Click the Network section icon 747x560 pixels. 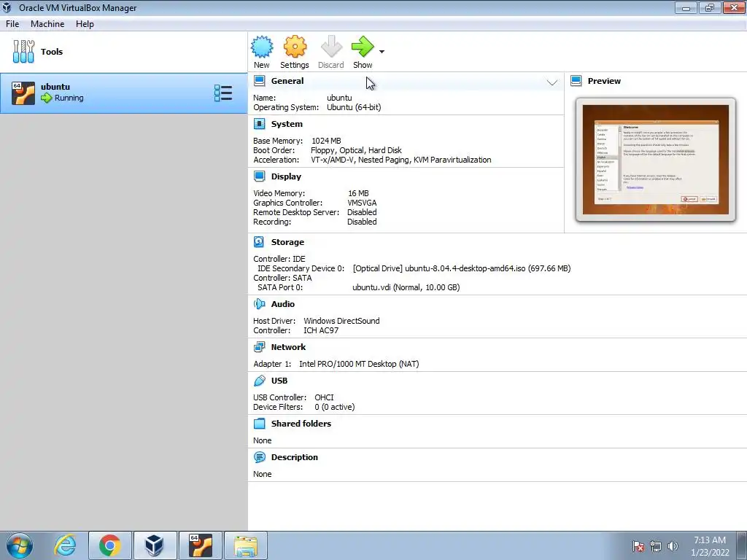(259, 346)
